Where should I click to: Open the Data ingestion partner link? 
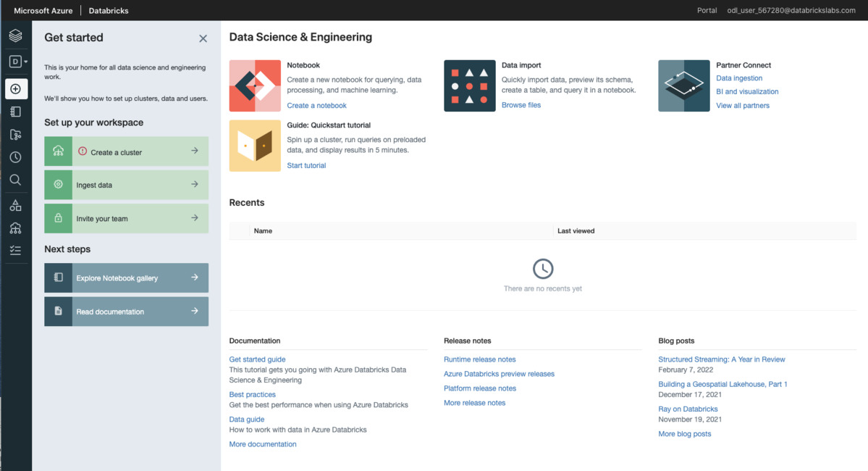739,78
